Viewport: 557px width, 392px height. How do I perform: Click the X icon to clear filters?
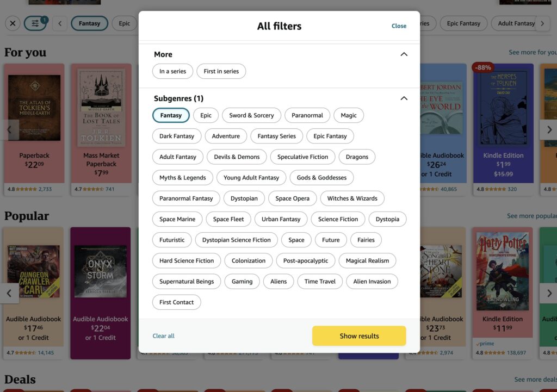coord(13,23)
